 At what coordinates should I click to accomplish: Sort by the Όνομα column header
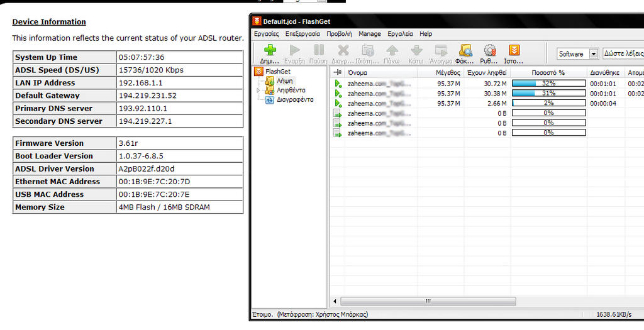[x=357, y=73]
